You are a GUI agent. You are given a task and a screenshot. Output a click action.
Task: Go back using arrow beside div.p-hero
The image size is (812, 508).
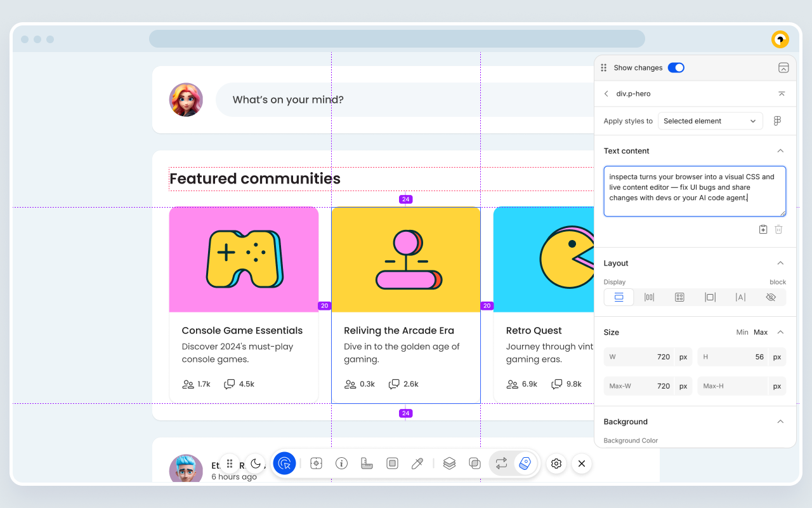click(606, 93)
